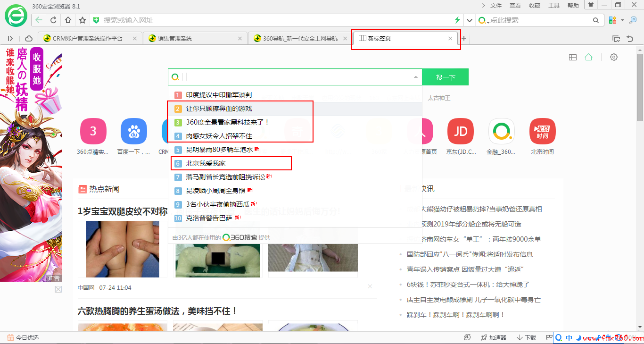Click the top-right 点此搜索 search field
644x344 pixels.
coord(540,20)
